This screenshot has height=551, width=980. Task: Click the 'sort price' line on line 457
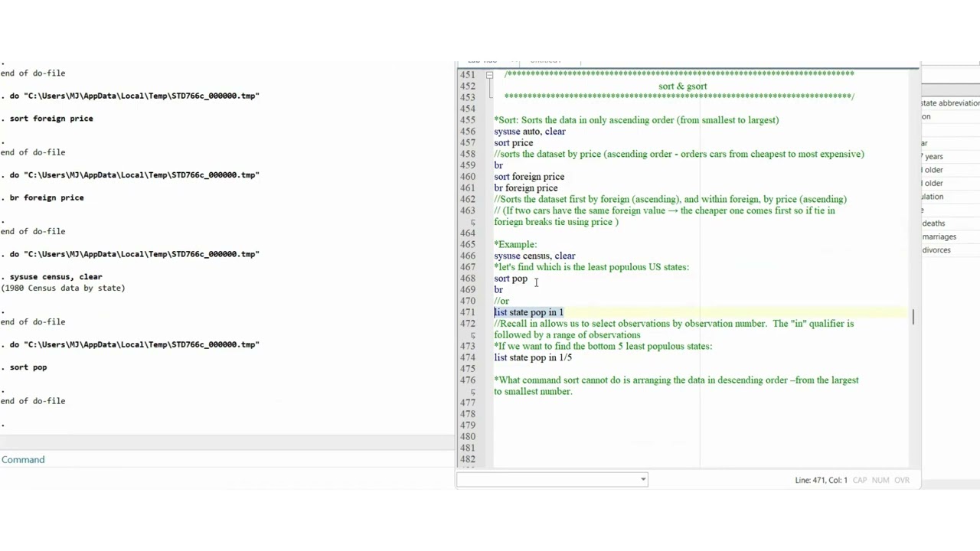tap(513, 142)
